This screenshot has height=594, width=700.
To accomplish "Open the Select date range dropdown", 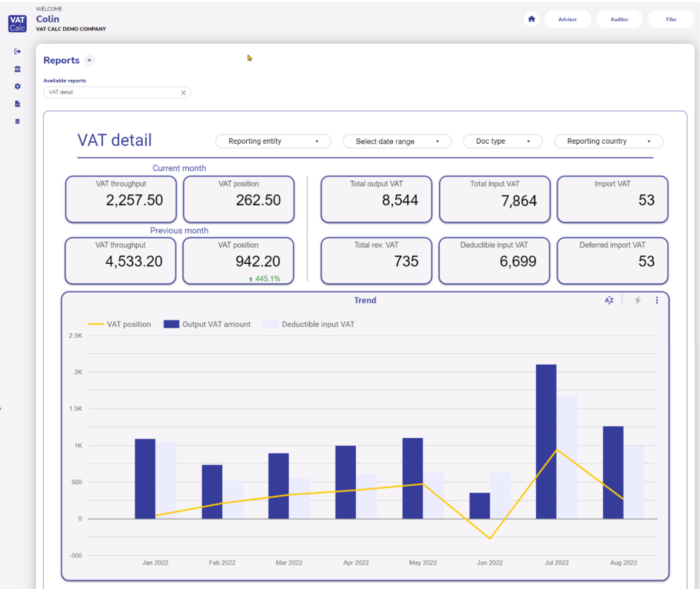I will (x=397, y=141).
